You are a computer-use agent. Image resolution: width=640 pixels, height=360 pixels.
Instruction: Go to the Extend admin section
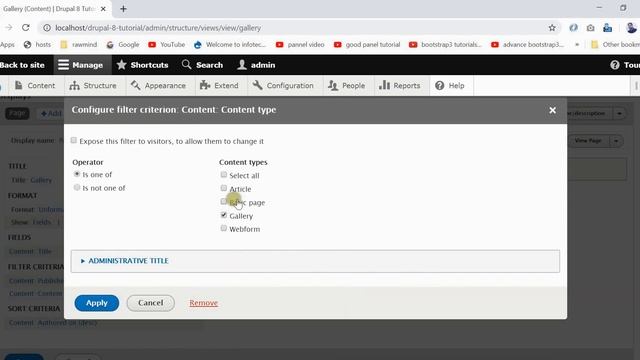pyautogui.click(x=219, y=86)
